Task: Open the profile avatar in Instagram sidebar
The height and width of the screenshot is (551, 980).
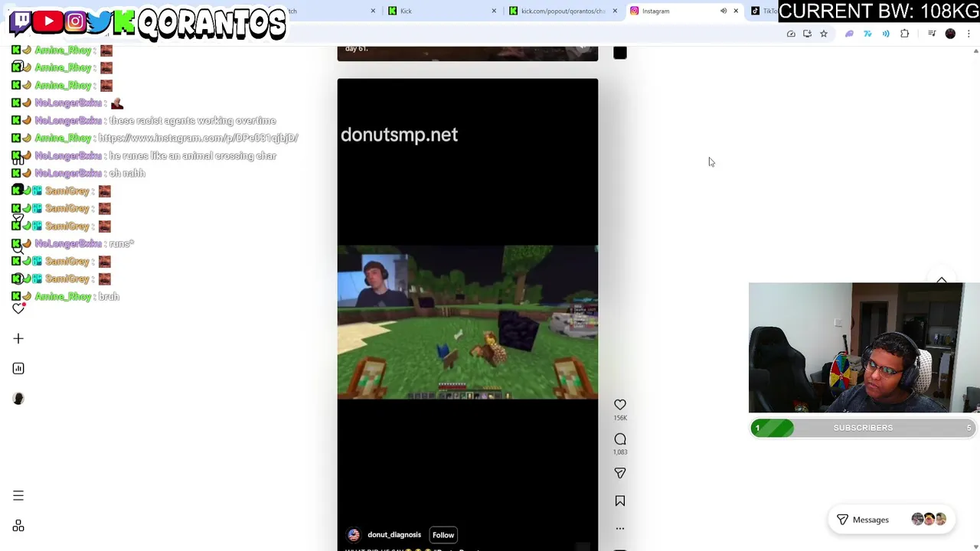Action: (x=18, y=398)
